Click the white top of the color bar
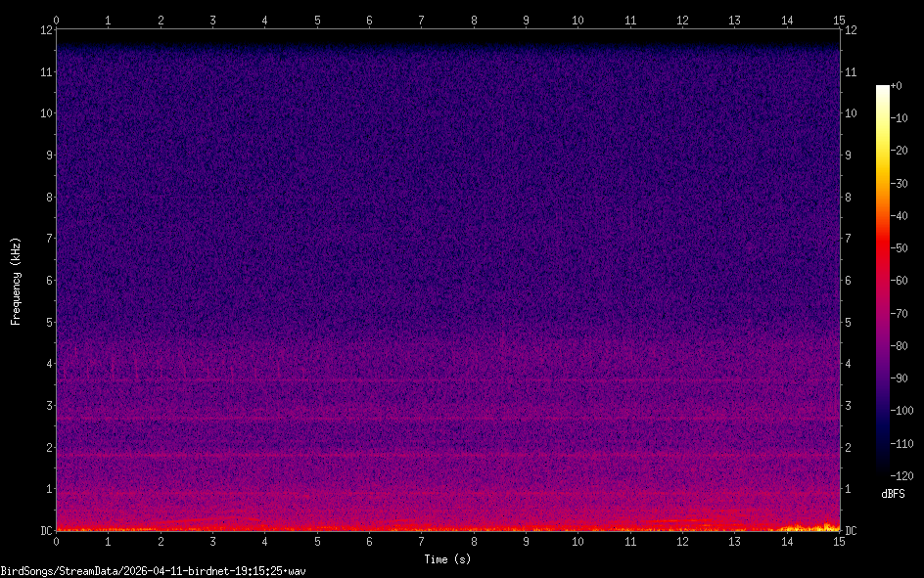 tap(883, 90)
